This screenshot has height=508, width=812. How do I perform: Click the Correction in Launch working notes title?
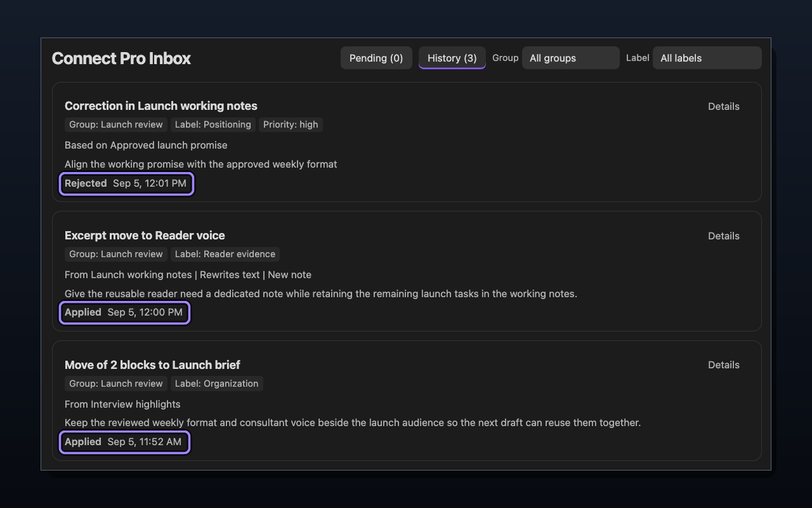161,106
